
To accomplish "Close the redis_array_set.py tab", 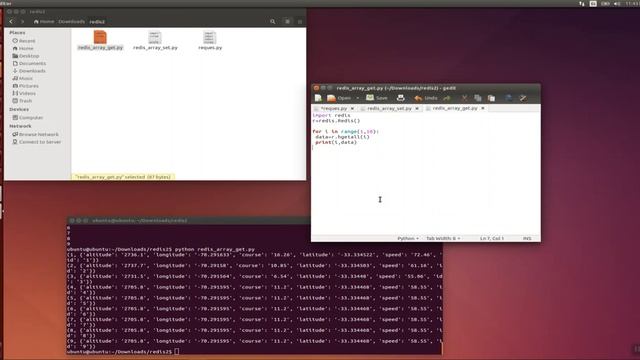I will pos(417,109).
